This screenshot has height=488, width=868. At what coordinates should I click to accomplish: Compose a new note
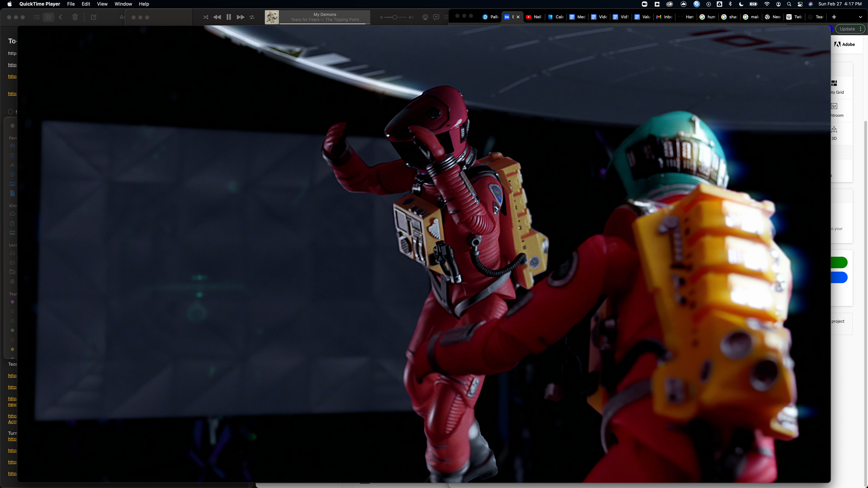[x=94, y=17]
